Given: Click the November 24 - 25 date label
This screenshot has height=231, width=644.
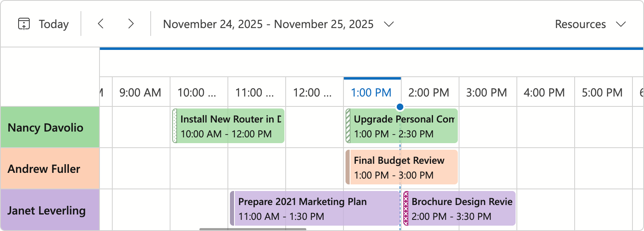Looking at the screenshot, I should click(x=268, y=24).
